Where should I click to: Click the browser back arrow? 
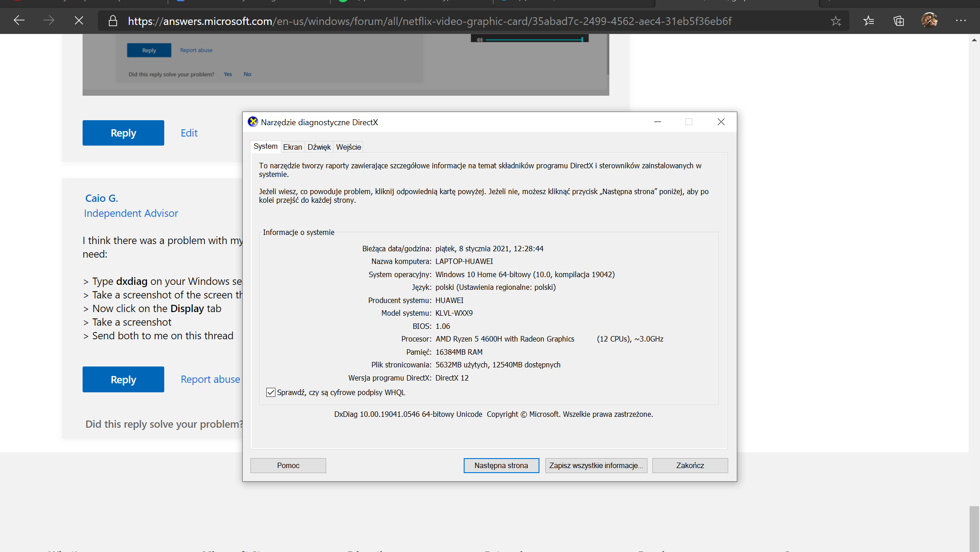coord(19,20)
